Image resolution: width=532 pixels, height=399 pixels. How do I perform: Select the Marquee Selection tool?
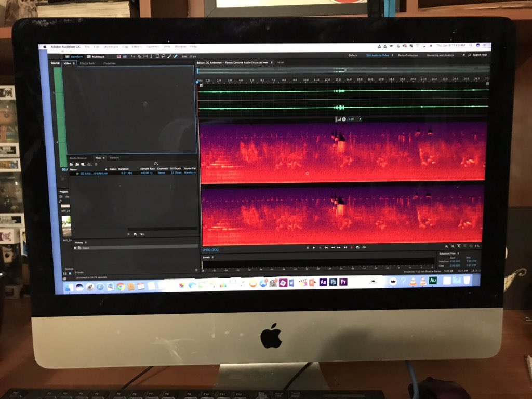[x=157, y=56]
